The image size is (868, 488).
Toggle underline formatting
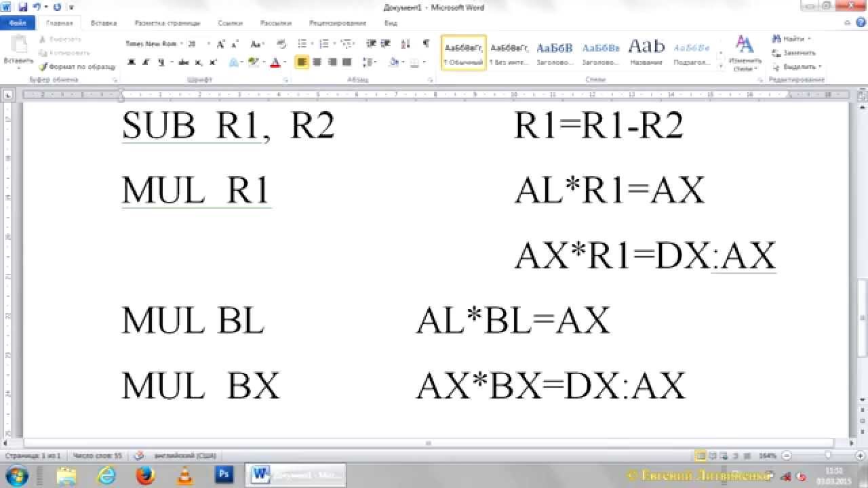pos(161,62)
